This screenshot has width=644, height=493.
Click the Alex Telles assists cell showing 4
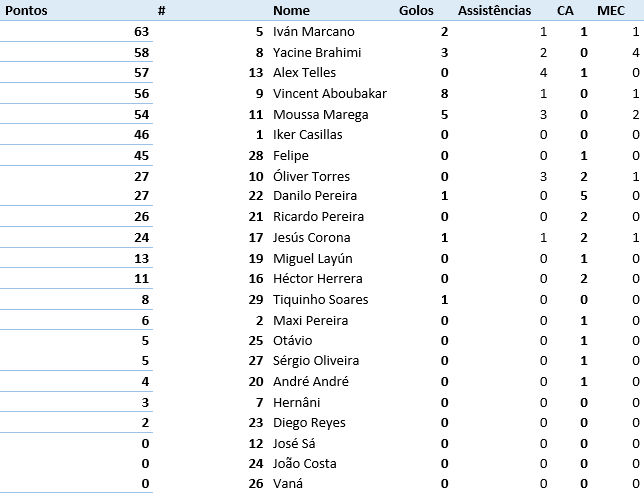click(x=543, y=73)
